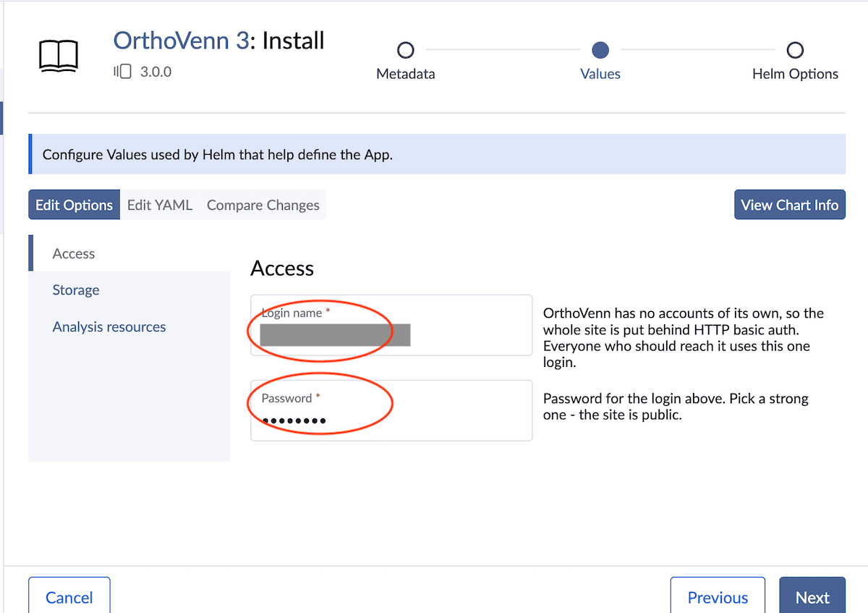Select the Access section in sidebar
Screen dimensions: 868x613
coord(129,253)
